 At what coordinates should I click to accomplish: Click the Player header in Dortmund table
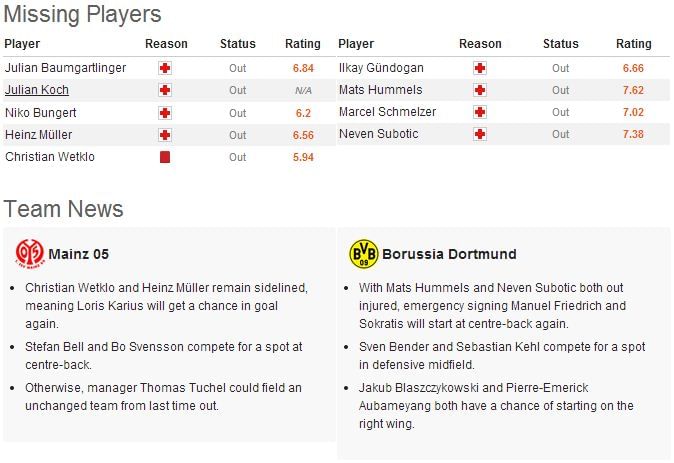tap(356, 44)
